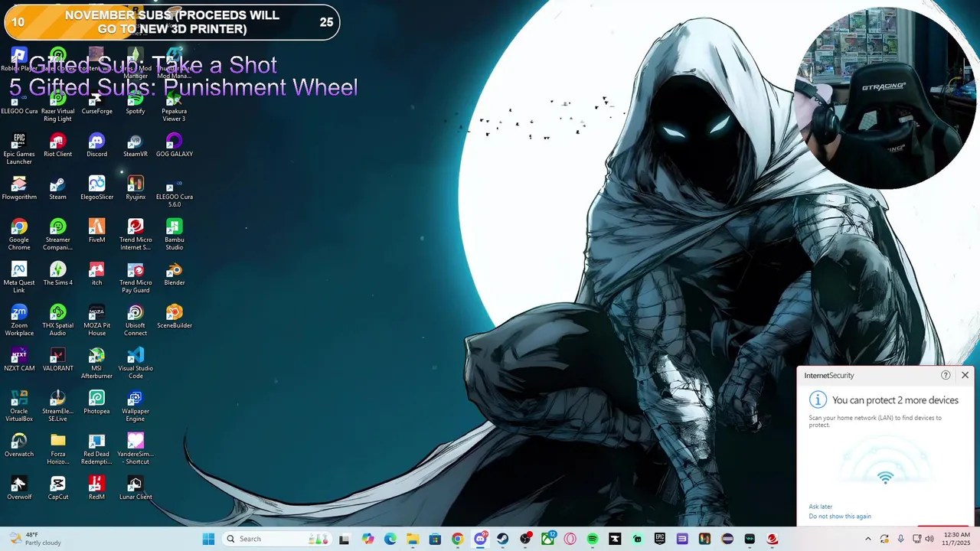Click Do not show this again
980x551 pixels.
coord(840,517)
